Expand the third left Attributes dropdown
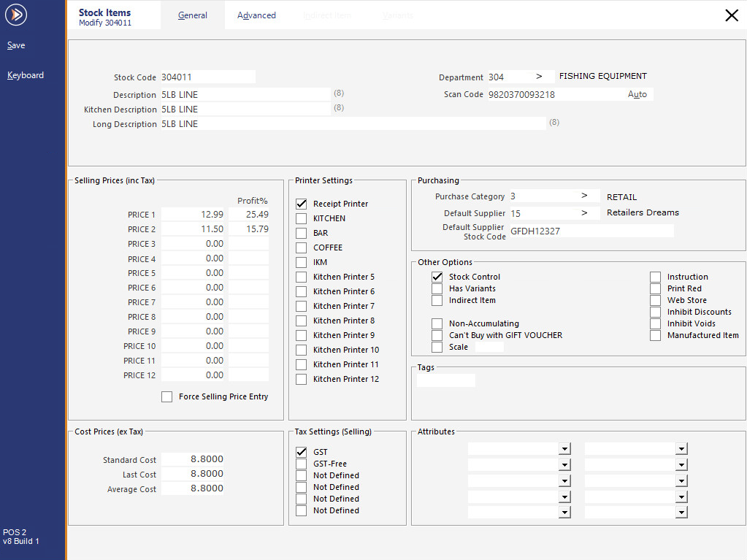 click(x=564, y=481)
